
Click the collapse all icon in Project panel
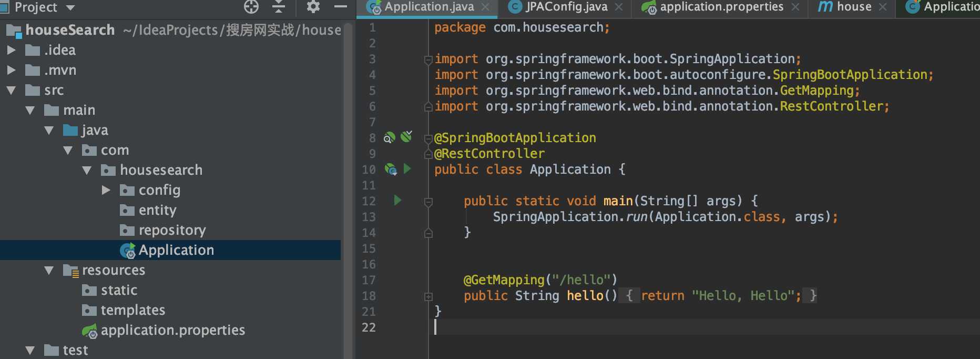[x=279, y=7]
